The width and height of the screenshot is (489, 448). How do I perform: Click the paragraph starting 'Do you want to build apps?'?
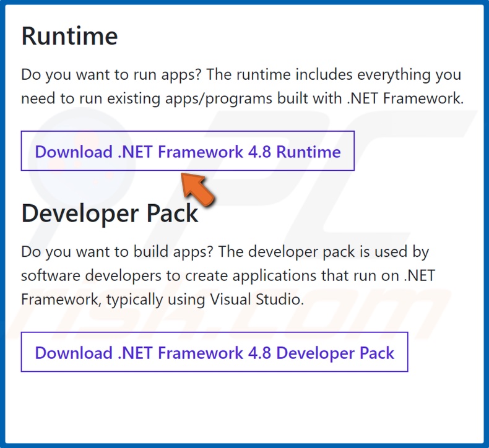228,275
